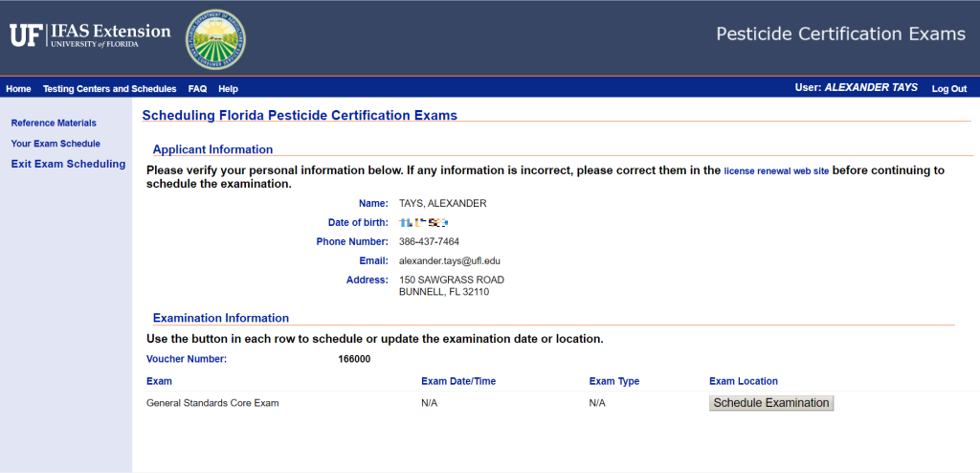980x473 pixels.
Task: Open the Help menu item
Action: pyautogui.click(x=228, y=89)
